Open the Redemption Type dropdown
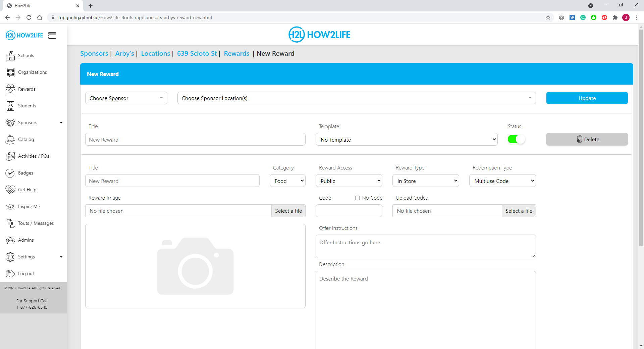The width and height of the screenshot is (644, 349). pyautogui.click(x=502, y=181)
